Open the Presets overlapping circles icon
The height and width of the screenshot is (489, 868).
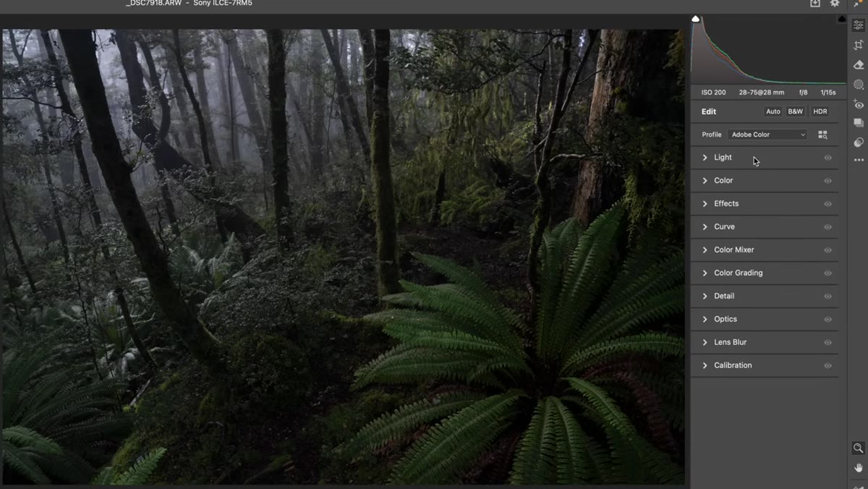click(x=859, y=143)
